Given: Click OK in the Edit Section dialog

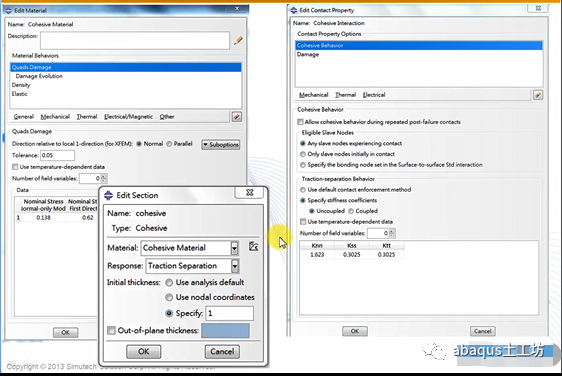Looking at the screenshot, I should [143, 352].
